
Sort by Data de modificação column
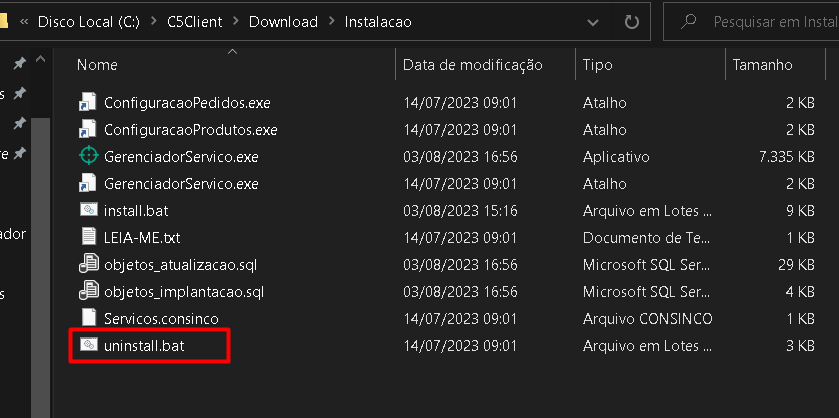[x=473, y=65]
